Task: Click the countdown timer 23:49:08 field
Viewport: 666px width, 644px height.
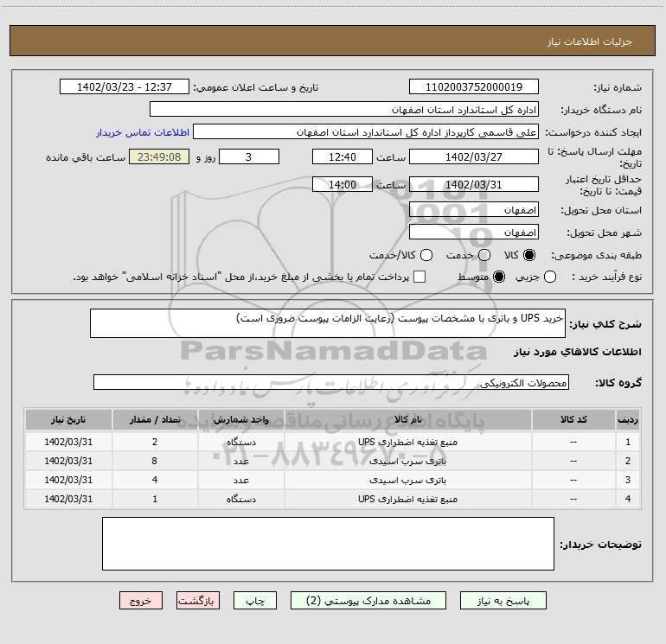Action: click(x=159, y=156)
